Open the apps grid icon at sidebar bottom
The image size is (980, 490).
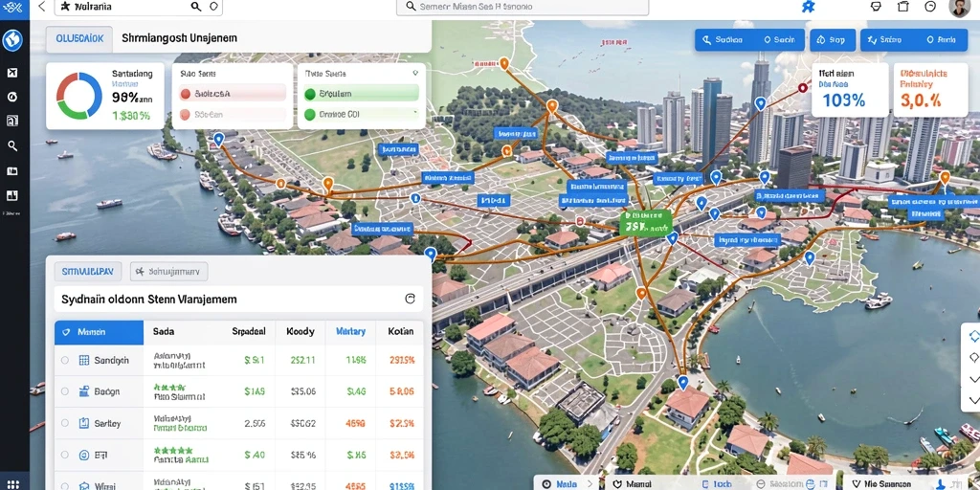(x=12, y=483)
